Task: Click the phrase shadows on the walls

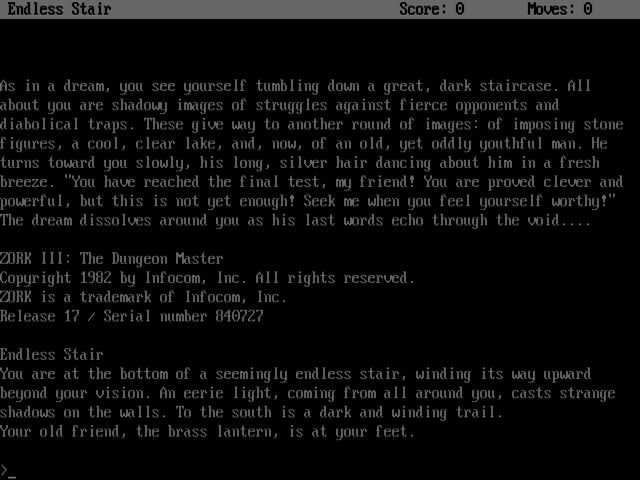Action: point(83,412)
